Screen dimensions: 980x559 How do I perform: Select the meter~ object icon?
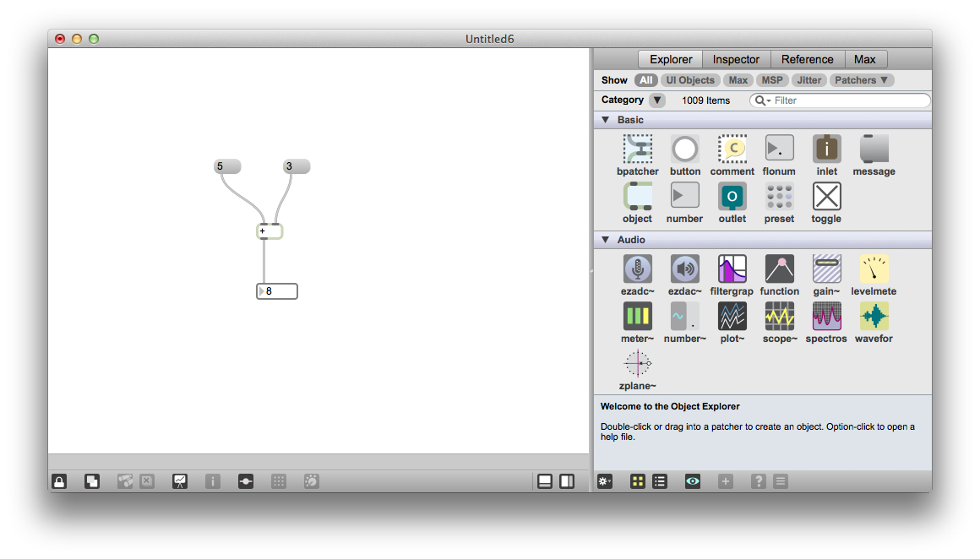tap(638, 316)
